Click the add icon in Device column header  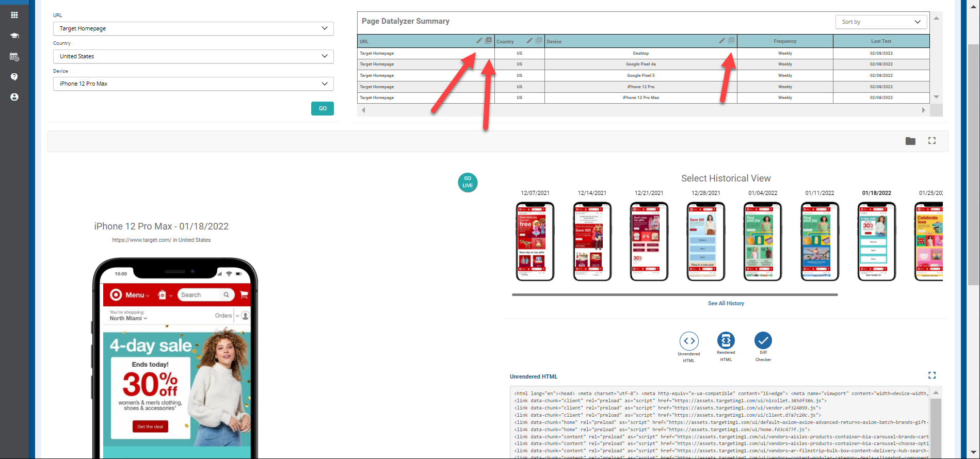click(x=731, y=40)
